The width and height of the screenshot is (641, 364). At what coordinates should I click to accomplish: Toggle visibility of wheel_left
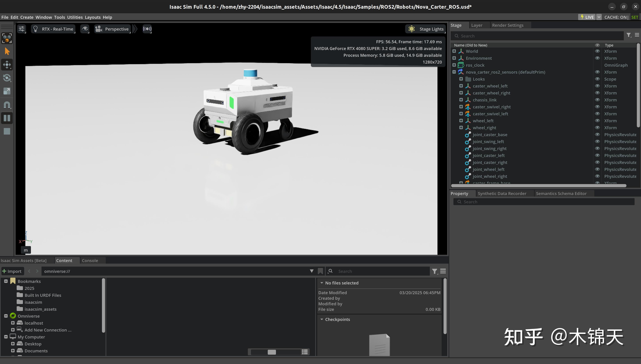(x=597, y=121)
